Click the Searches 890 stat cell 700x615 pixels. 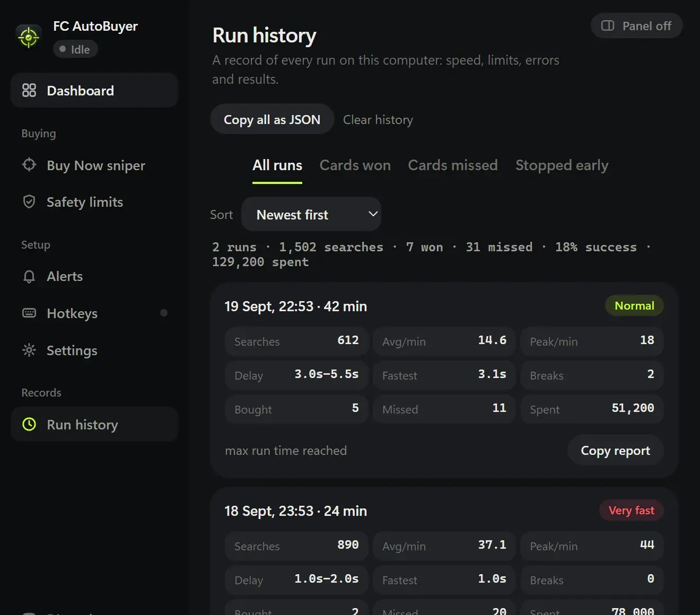296,546
